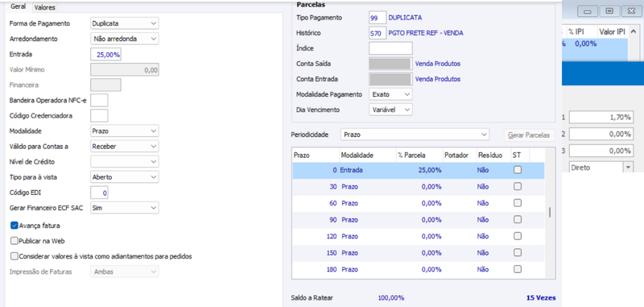Check the Publicar na Web checkbox
This screenshot has height=307, width=644.
(x=14, y=241)
